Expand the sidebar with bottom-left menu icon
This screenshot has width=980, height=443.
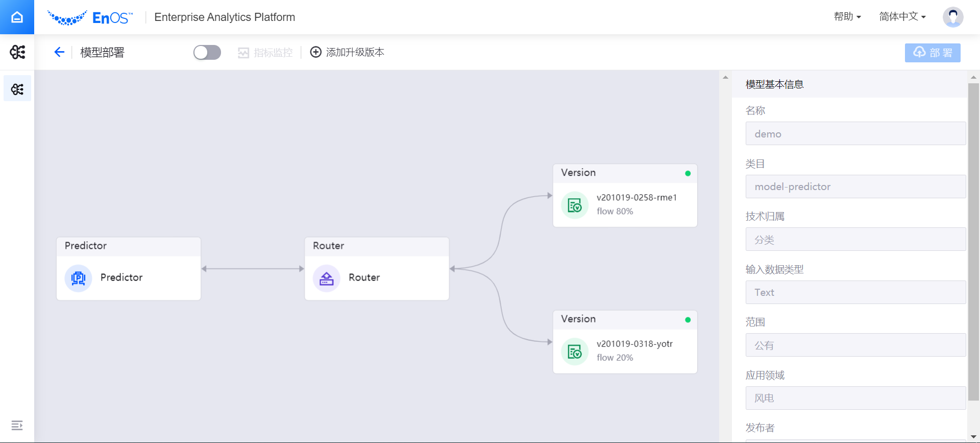tap(17, 425)
